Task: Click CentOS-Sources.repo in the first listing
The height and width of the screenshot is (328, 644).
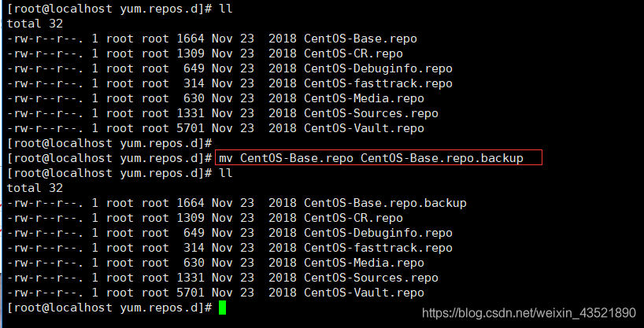Action: [x=371, y=113]
